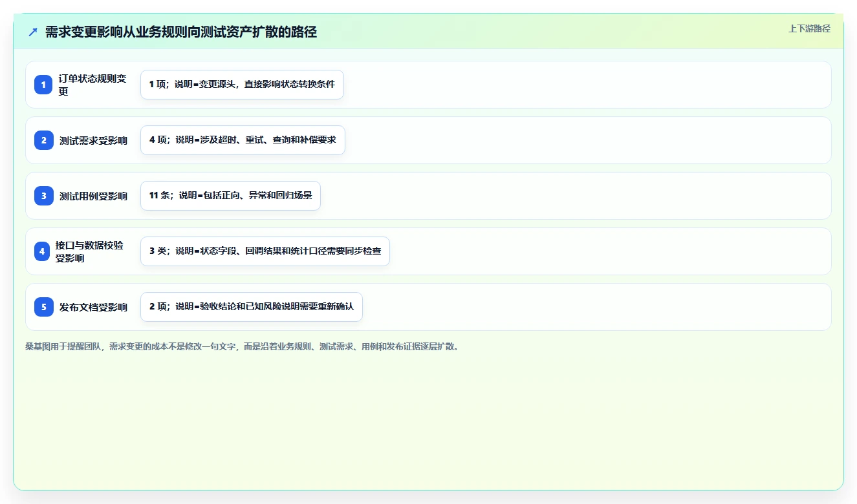Screen dimensions: 857x504
Task: Click the 订单状态规则变更 label
Action: 92,85
